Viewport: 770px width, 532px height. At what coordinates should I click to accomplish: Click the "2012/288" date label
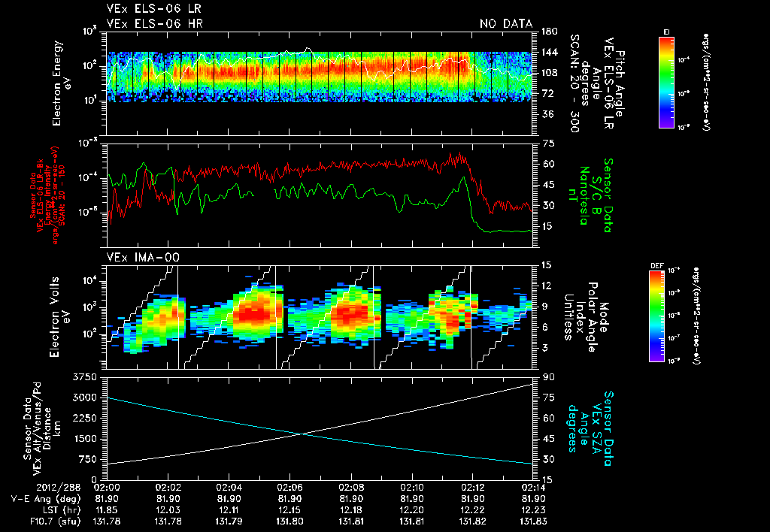tap(59, 488)
